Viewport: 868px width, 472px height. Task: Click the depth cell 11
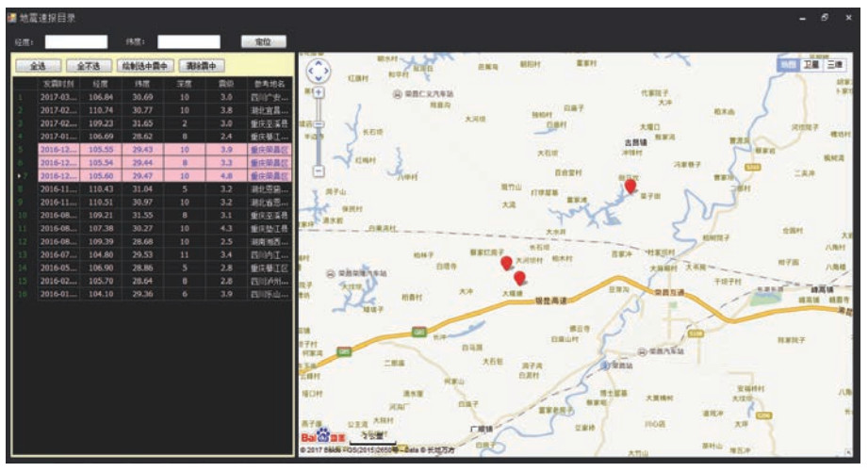185,254
